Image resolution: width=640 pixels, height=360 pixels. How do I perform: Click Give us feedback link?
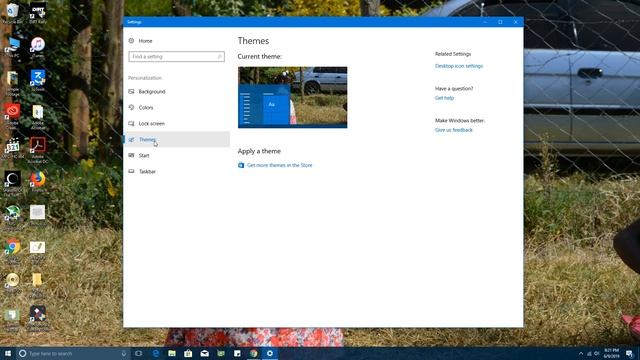[x=453, y=130]
